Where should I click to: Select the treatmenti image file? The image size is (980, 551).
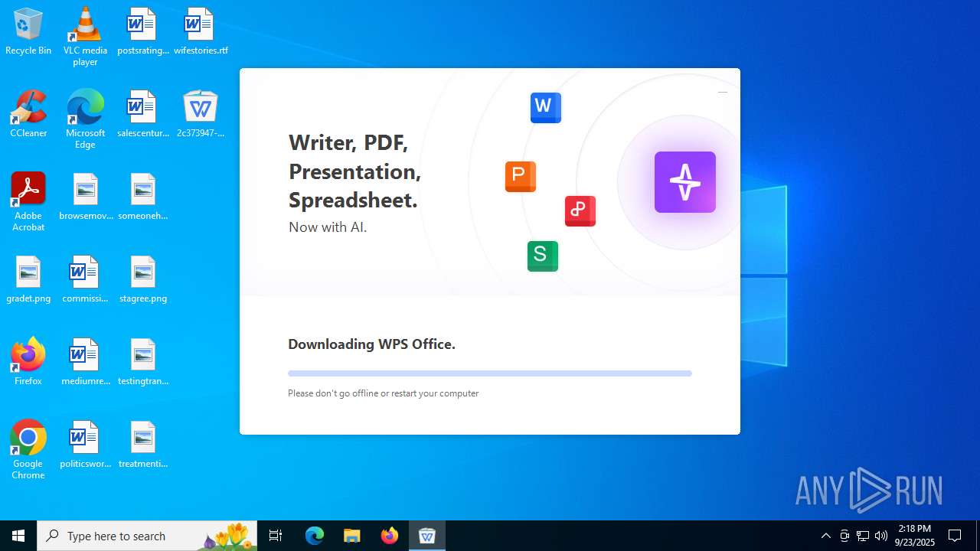pos(142,445)
